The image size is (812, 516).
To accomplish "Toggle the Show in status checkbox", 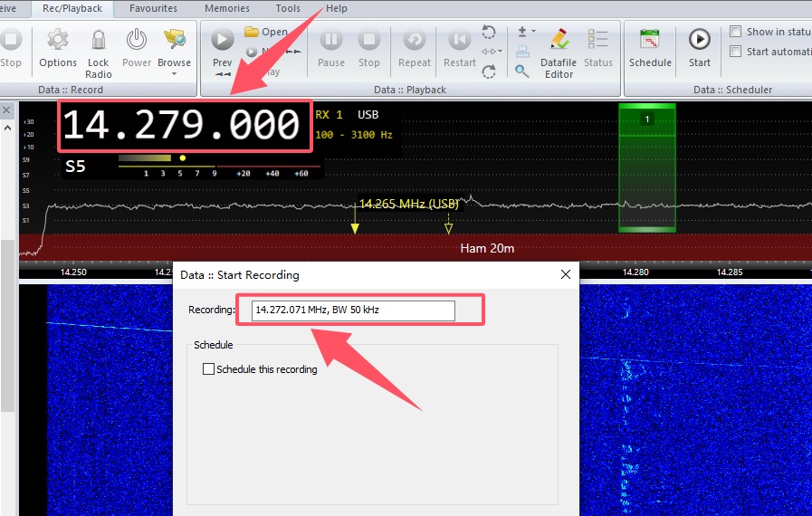I will pos(736,32).
